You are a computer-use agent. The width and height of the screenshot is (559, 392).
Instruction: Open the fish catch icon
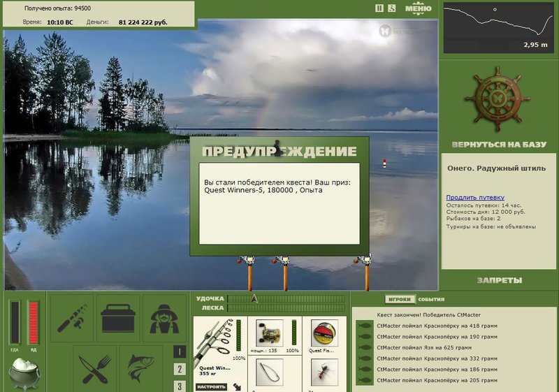pyautogui.click(x=141, y=368)
